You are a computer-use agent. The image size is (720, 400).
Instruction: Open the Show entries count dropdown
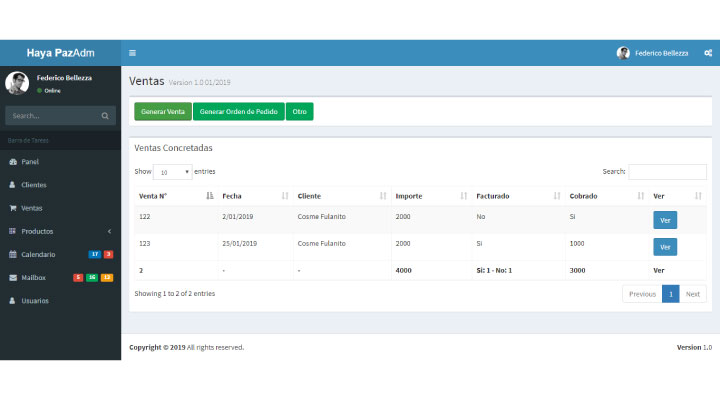(172, 172)
